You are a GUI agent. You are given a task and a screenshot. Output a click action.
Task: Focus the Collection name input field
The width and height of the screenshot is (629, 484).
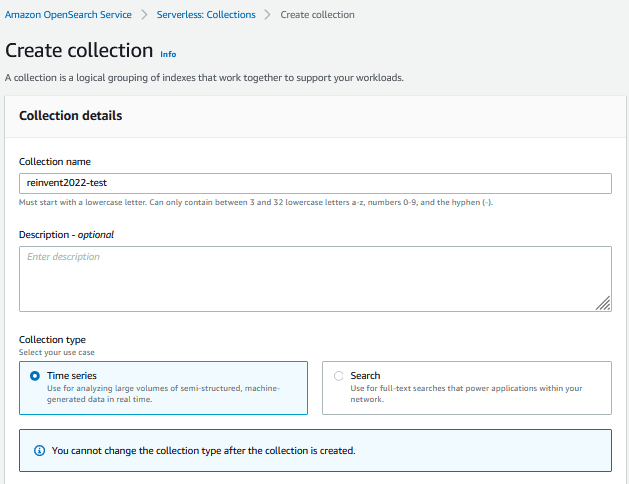click(x=315, y=183)
